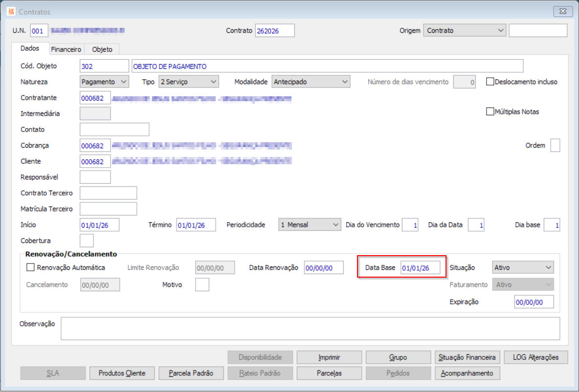579x392 pixels.
Task: Click the Data Renovação date field
Action: pyautogui.click(x=324, y=268)
